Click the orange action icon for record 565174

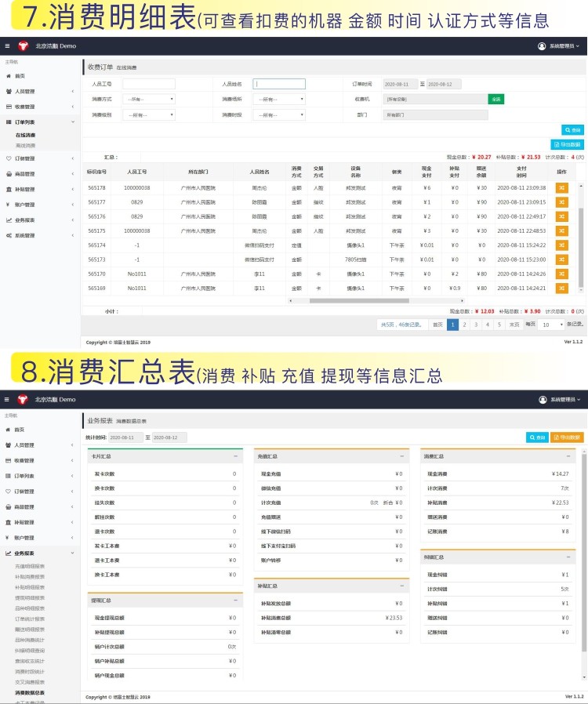[x=561, y=245]
